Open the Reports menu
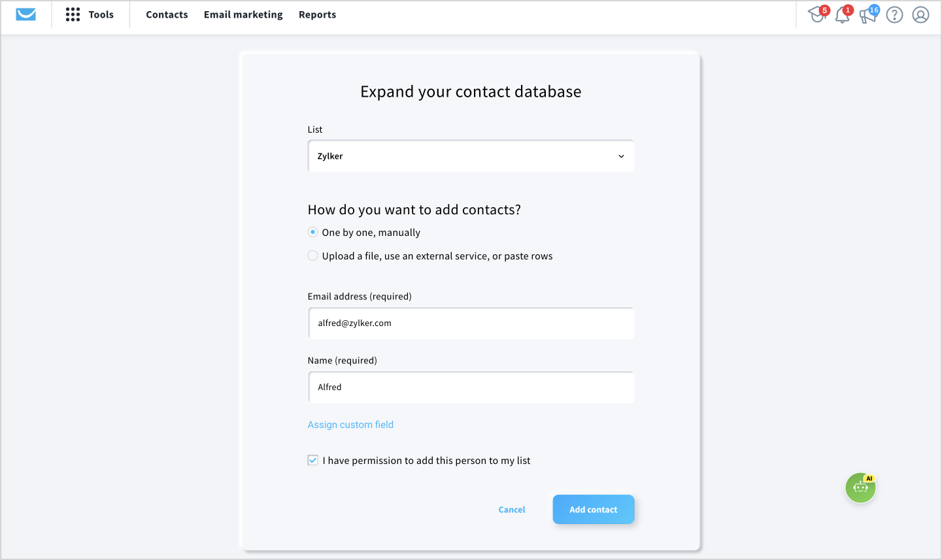Screen dimensions: 942x560 (317, 14)
